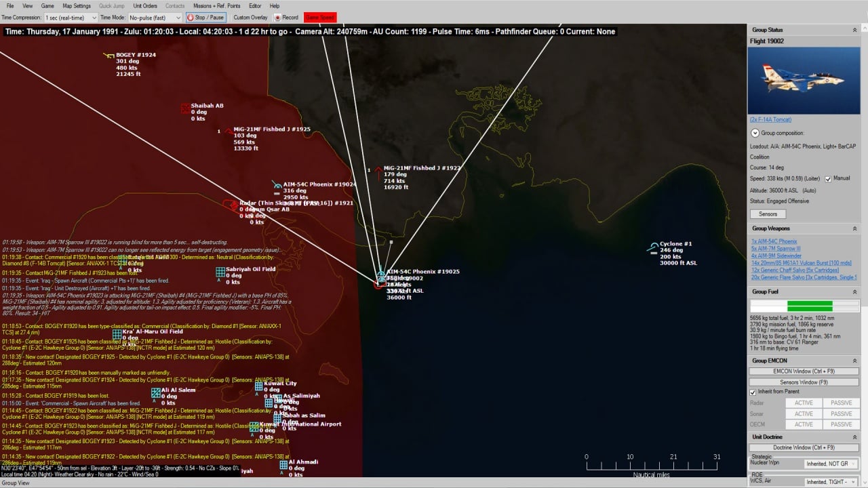Select the Kuwait City facility icon

click(258, 386)
